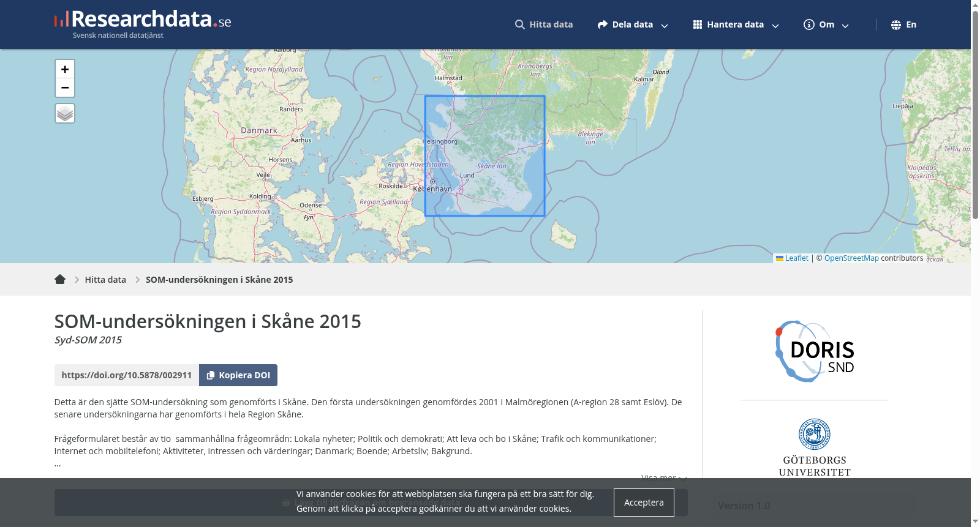Click the Helsingborg label on the map
This screenshot has width=980, height=527.
pos(440,141)
